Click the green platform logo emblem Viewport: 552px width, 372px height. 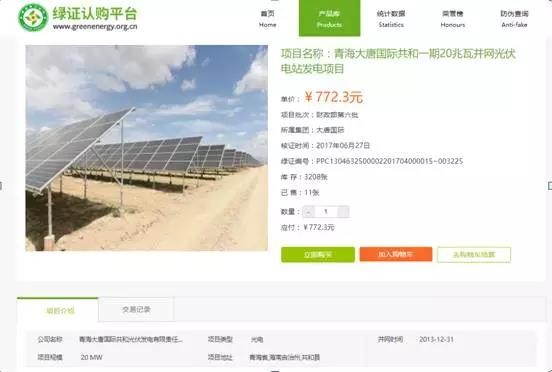(x=33, y=17)
